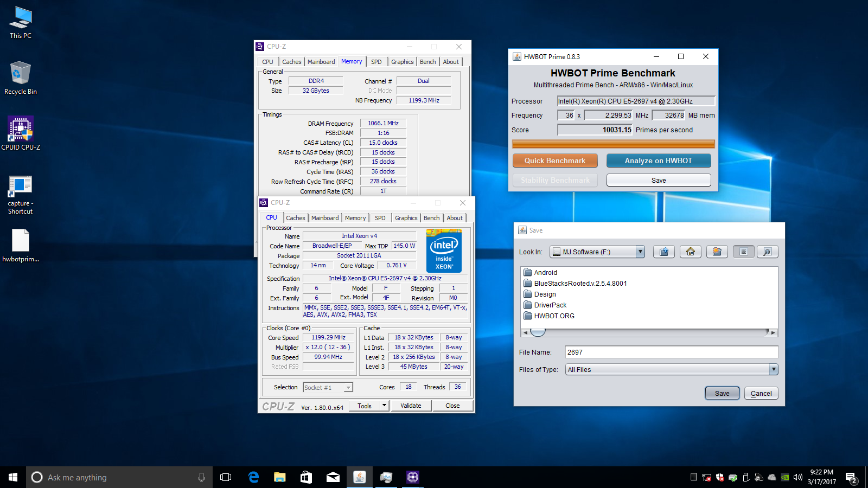The height and width of the screenshot is (488, 868).
Task: Open About tab in front CPU-Z window
Action: [455, 218]
